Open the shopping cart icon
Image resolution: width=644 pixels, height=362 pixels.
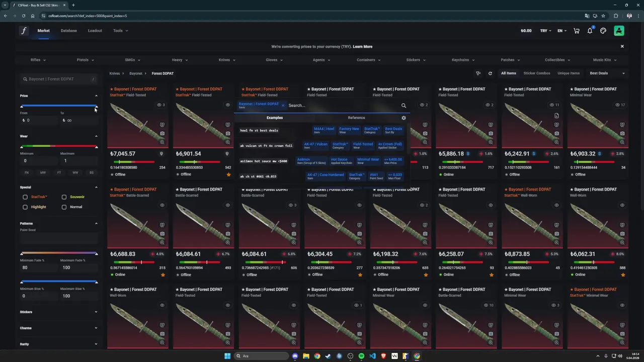577,31
